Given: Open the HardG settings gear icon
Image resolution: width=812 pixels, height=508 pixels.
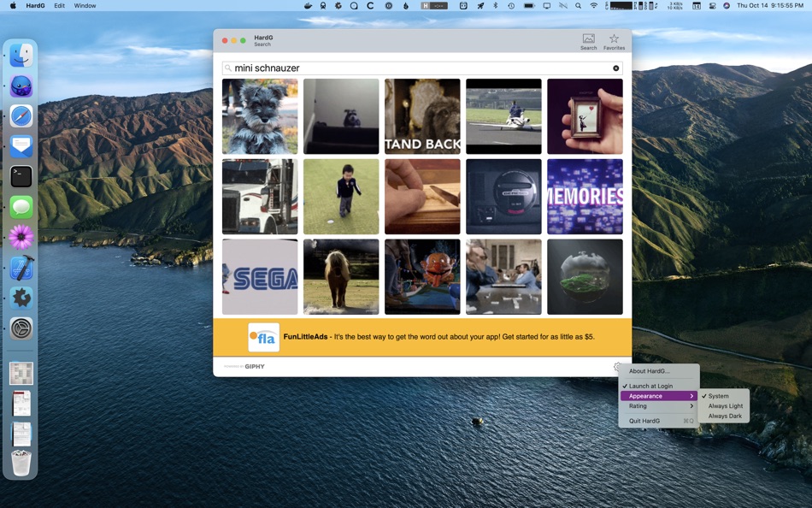Looking at the screenshot, I should 617,367.
